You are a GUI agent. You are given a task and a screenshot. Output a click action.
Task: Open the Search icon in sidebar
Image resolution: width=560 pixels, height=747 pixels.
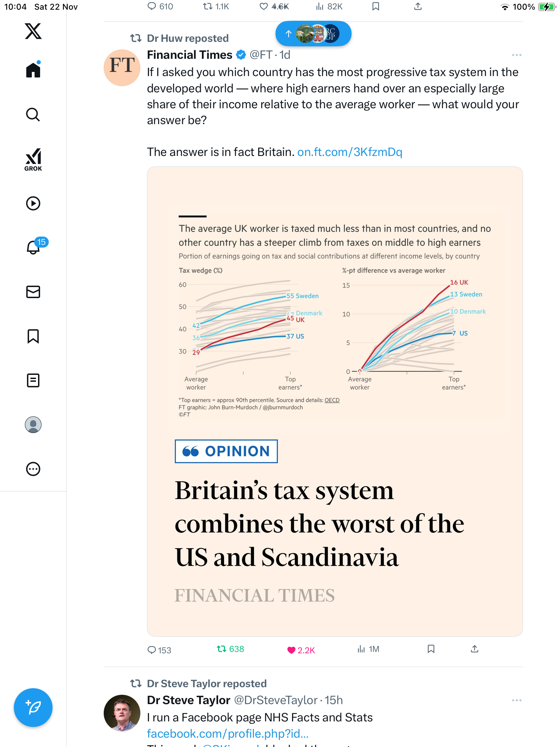pos(33,114)
